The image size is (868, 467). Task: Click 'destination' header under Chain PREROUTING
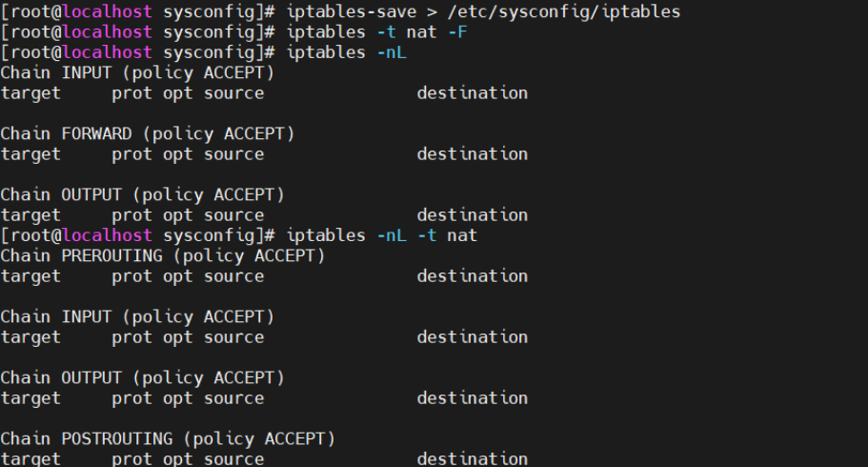473,275
